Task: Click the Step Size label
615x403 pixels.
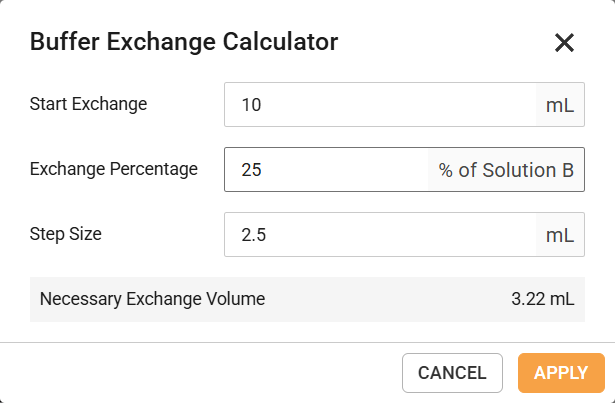Action: pyautogui.click(x=66, y=234)
